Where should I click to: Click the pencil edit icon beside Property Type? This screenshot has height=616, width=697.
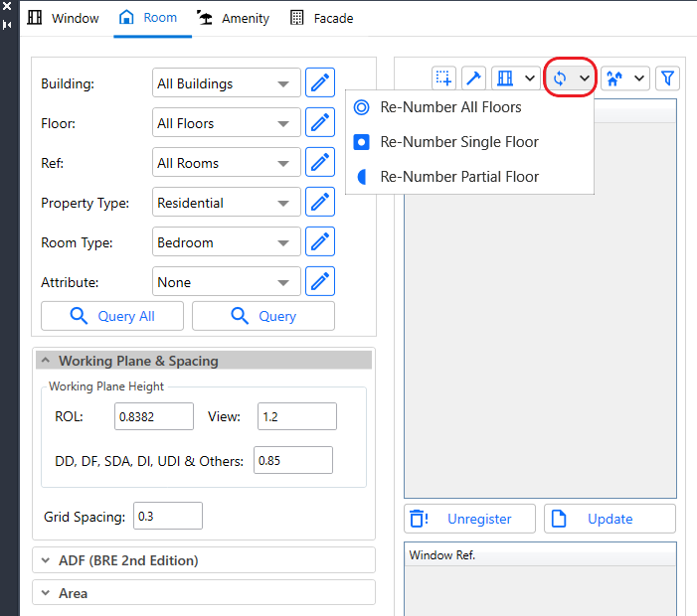click(319, 203)
